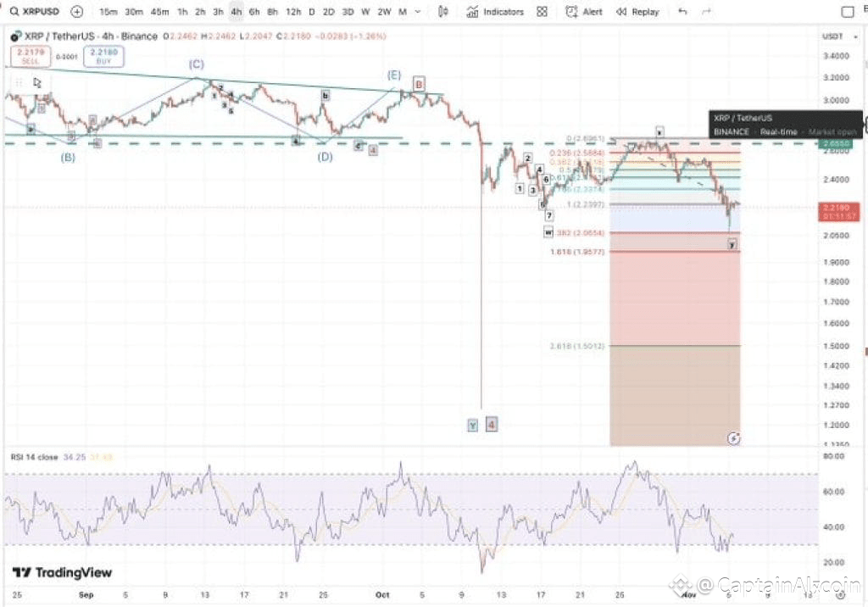Open the indicator templates grid icon

[542, 12]
